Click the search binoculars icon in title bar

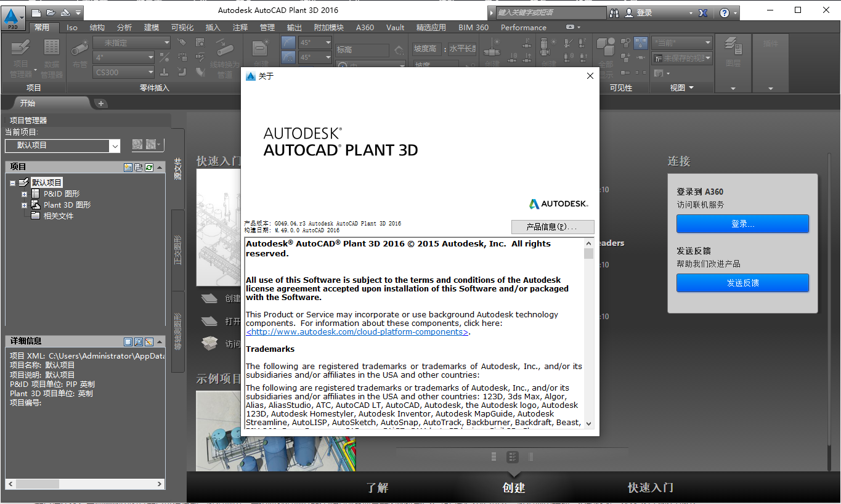pyautogui.click(x=614, y=12)
